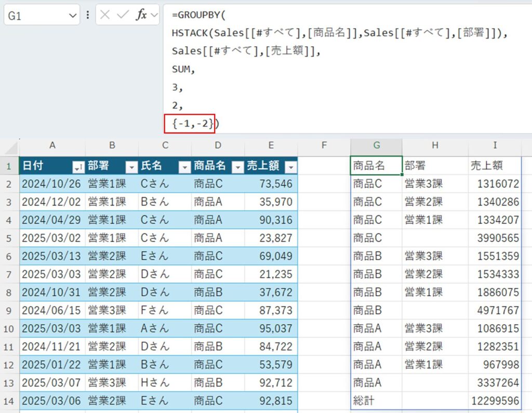Select the 総計 cell
532x413 pixels.
377,401
